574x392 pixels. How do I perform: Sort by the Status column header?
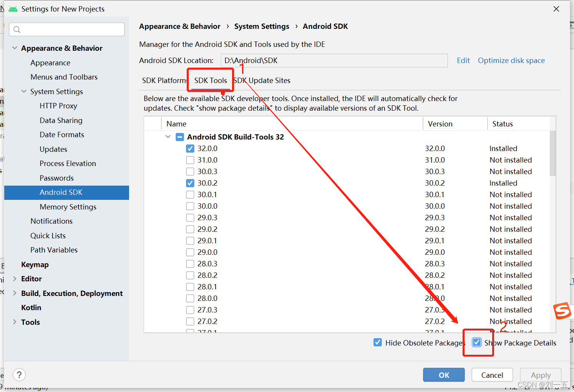click(x=519, y=124)
